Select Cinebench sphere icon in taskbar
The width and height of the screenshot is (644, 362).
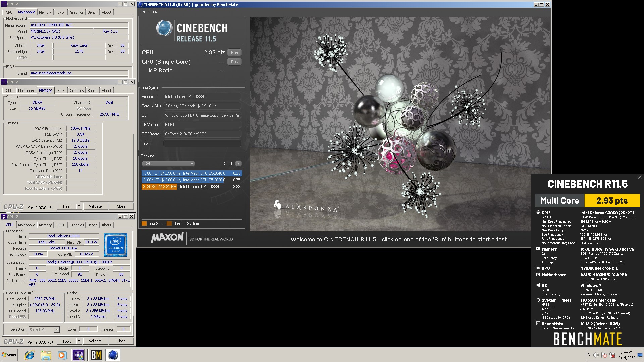113,355
